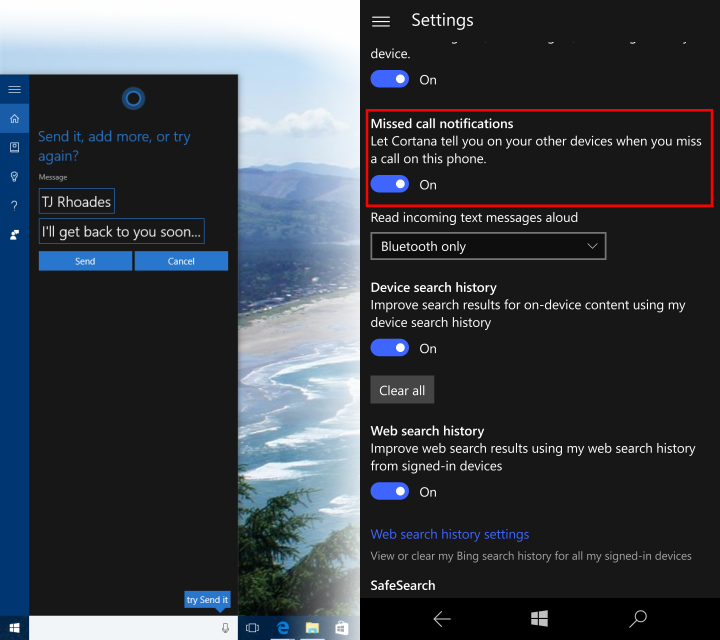Open Settings hamburger menu on phone
Viewport: 720px width, 640px height.
tap(381, 21)
